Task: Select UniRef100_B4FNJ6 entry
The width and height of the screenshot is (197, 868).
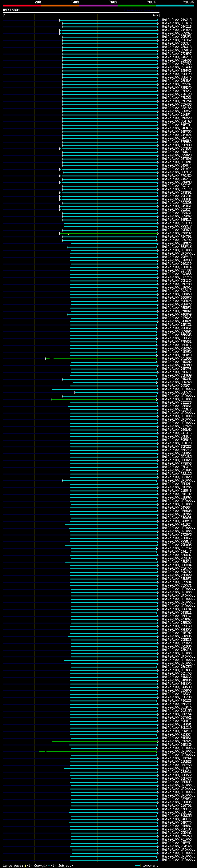Action: tap(177, 128)
